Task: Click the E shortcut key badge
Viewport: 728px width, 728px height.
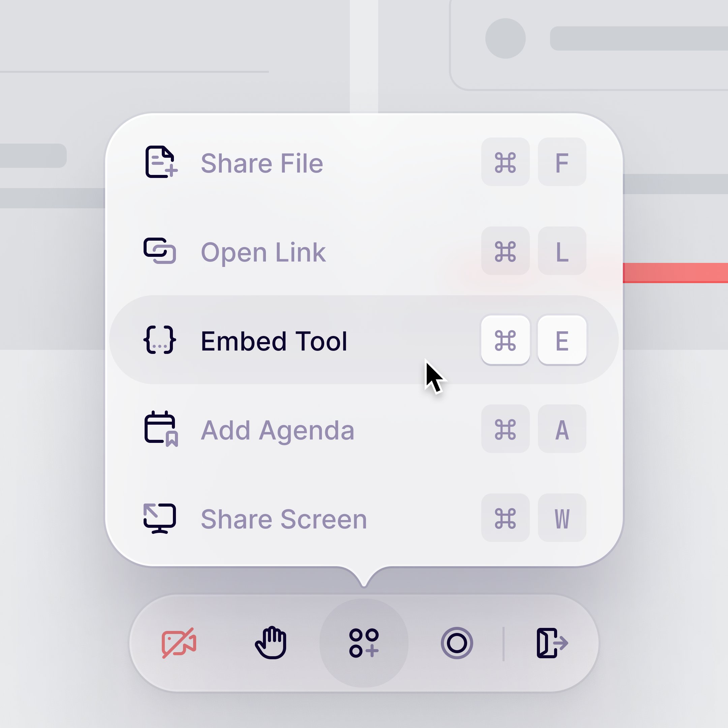Action: (562, 340)
